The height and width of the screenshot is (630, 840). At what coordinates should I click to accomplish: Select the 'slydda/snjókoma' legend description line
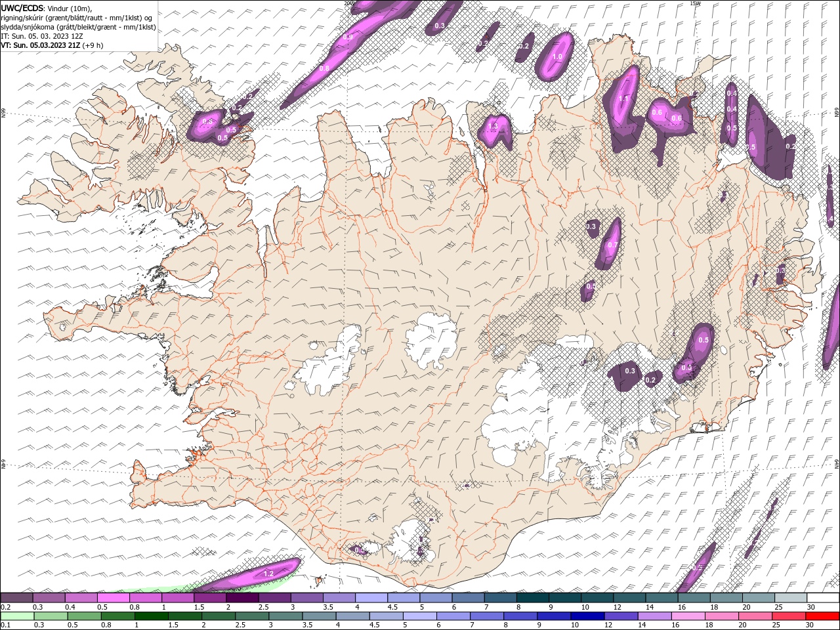pos(79,27)
